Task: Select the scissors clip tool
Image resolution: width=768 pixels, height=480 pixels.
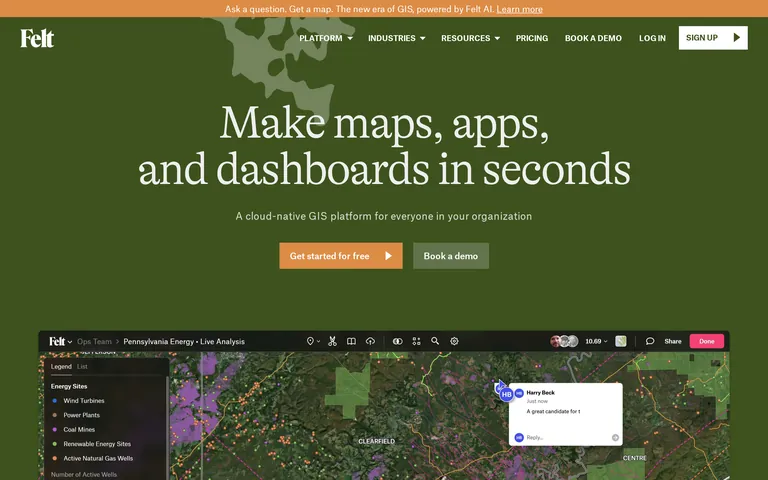Action: (333, 341)
